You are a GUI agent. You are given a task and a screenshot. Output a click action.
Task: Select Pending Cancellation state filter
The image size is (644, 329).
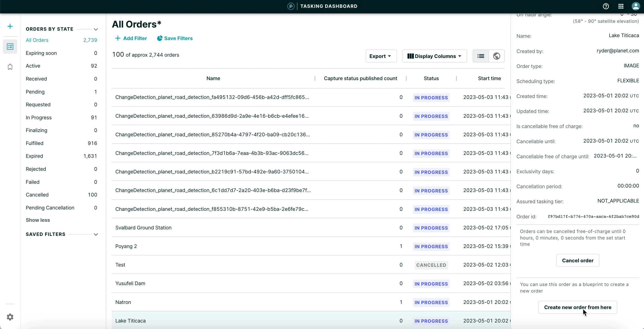pyautogui.click(x=61, y=208)
